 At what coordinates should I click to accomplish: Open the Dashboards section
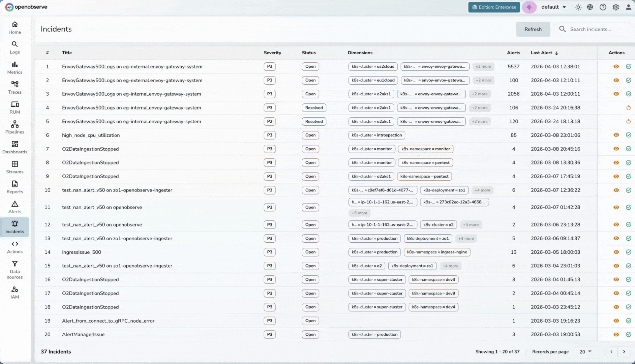14,147
